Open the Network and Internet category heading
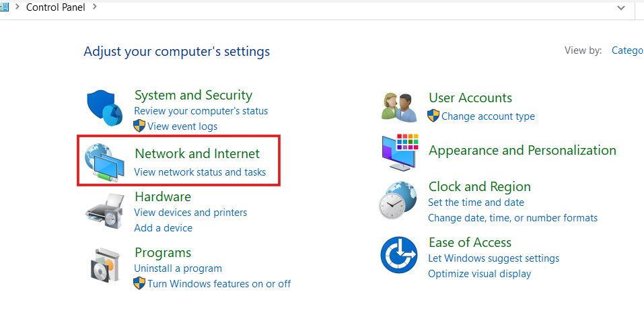 [197, 153]
